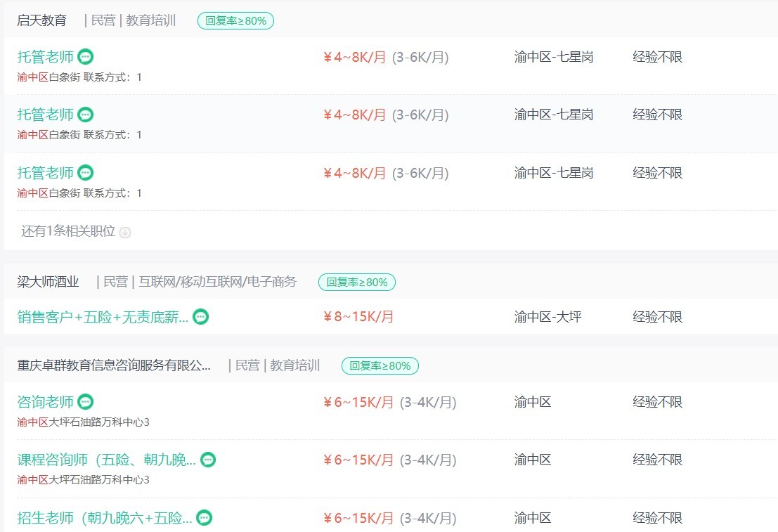Open 招生老师（朝九晚六+五险 job posting
This screenshot has width=778, height=532.
coord(104,518)
